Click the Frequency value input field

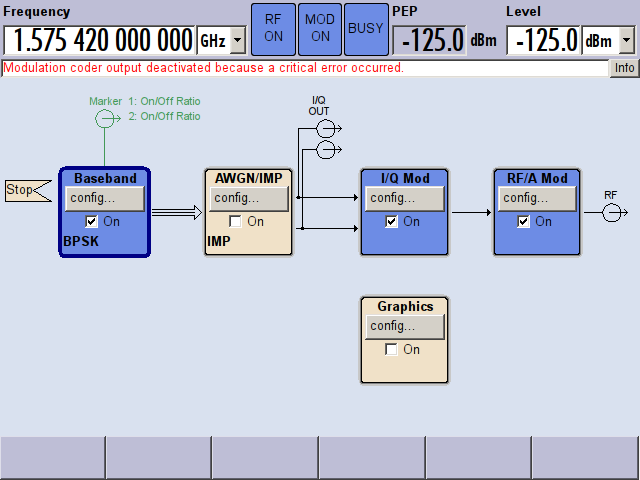(99, 40)
